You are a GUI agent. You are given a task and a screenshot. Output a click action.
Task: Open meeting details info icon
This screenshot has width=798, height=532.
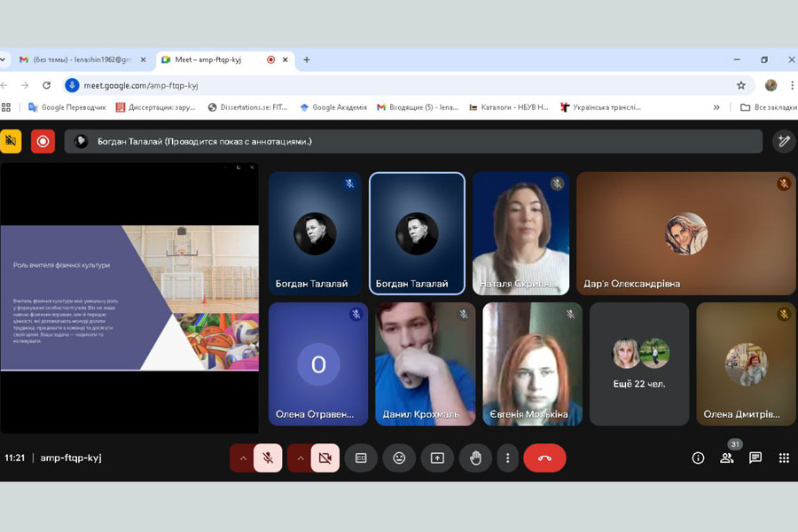tap(698, 458)
